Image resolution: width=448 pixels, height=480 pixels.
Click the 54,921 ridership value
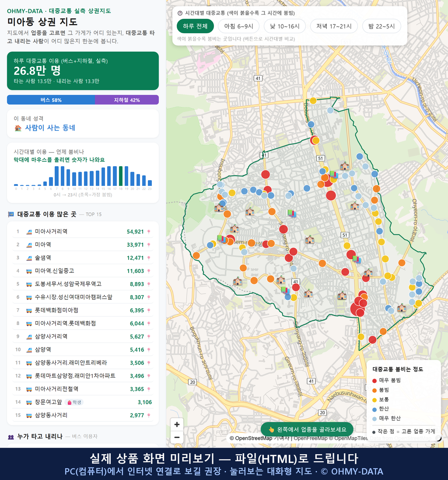point(135,232)
